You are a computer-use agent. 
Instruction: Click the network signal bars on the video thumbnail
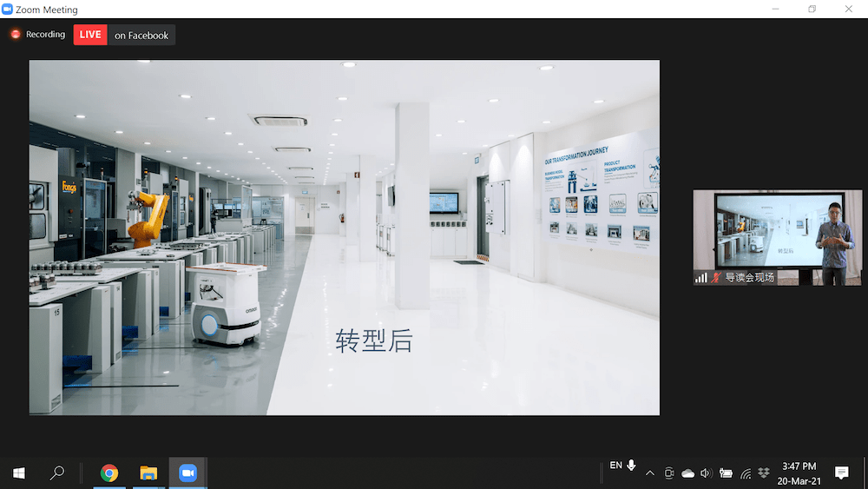click(700, 278)
